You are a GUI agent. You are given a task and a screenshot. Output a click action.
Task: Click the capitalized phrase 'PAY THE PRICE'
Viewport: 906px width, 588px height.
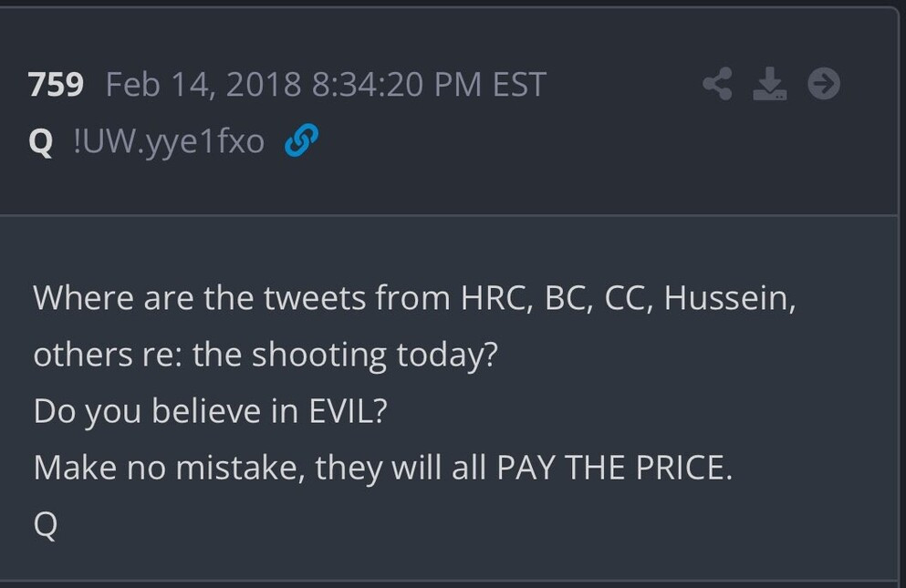[613, 468]
